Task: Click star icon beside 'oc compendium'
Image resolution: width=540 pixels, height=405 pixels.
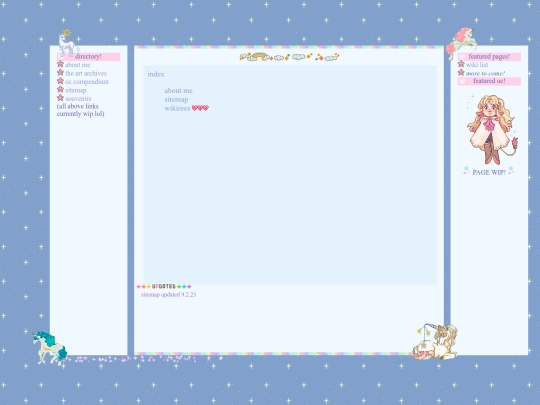Action: pos(60,81)
